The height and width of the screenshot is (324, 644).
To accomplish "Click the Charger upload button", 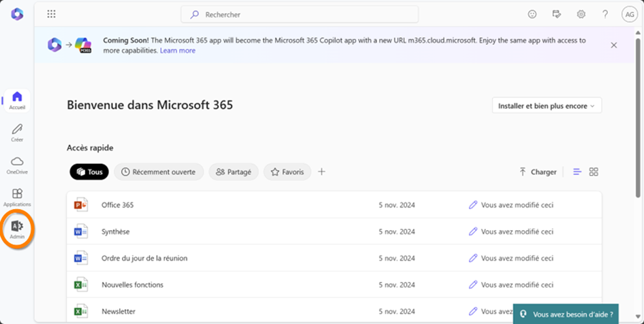I will 538,172.
